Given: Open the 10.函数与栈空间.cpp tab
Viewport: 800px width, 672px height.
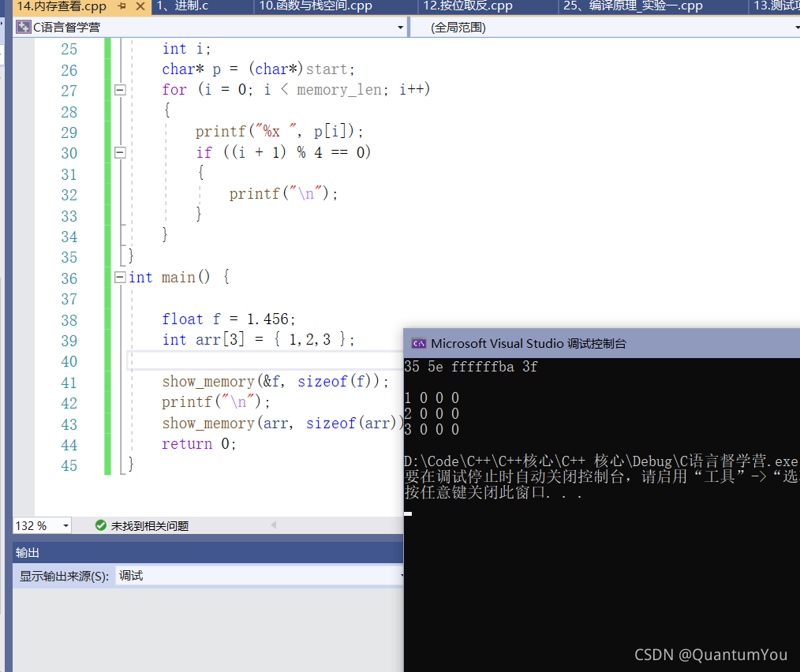Looking at the screenshot, I should click(x=316, y=6).
